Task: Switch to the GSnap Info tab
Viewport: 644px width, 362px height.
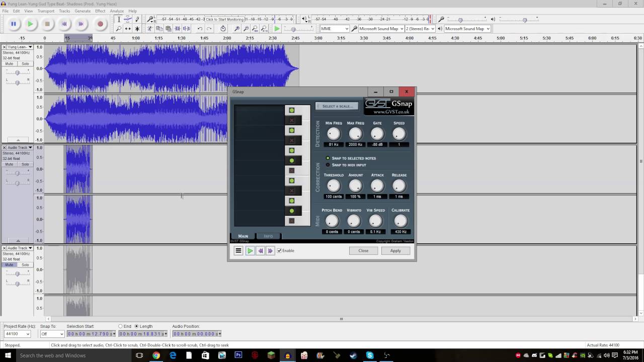Action: coord(268,236)
